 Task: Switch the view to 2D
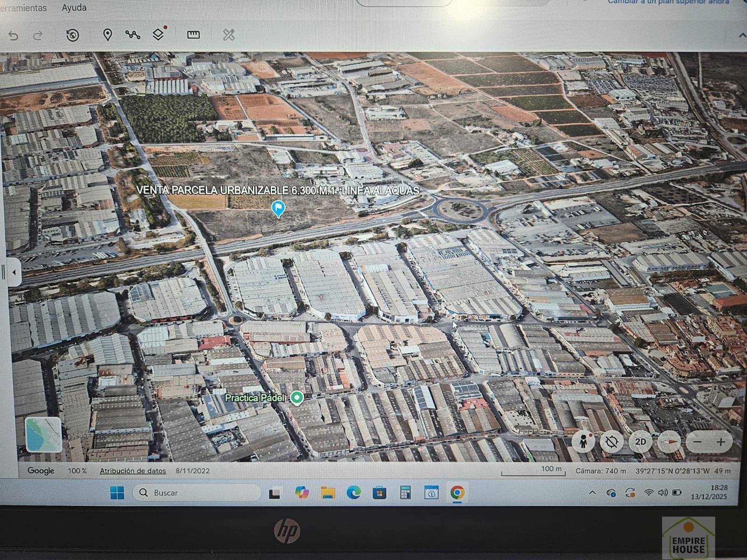(x=641, y=441)
